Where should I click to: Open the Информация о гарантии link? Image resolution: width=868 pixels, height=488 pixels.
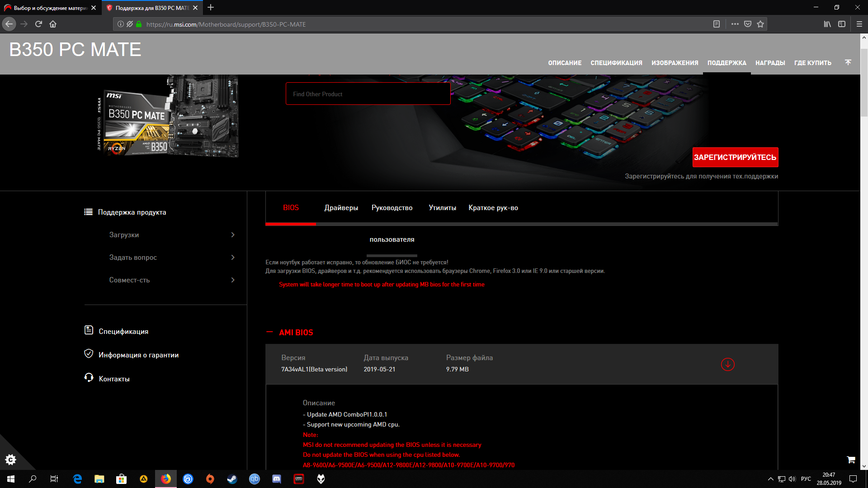tap(138, 355)
